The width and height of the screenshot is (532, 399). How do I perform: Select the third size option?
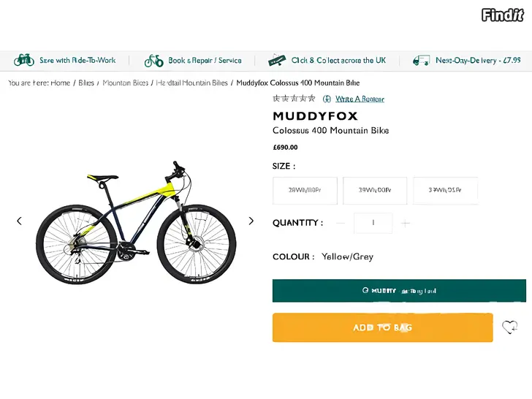tap(445, 190)
